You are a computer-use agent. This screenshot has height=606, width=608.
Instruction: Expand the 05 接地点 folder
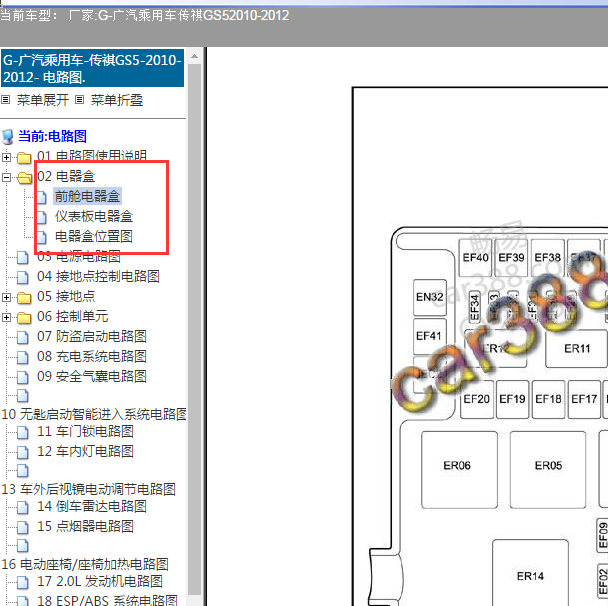pyautogui.click(x=6, y=297)
